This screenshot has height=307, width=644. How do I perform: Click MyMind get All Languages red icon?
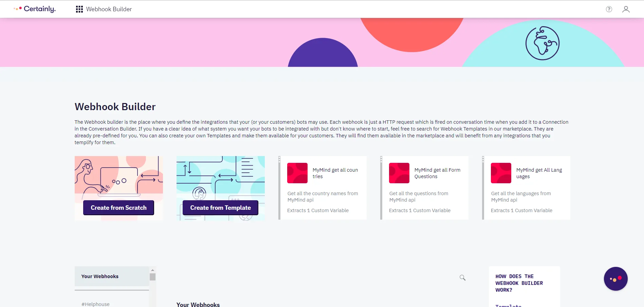501,173
